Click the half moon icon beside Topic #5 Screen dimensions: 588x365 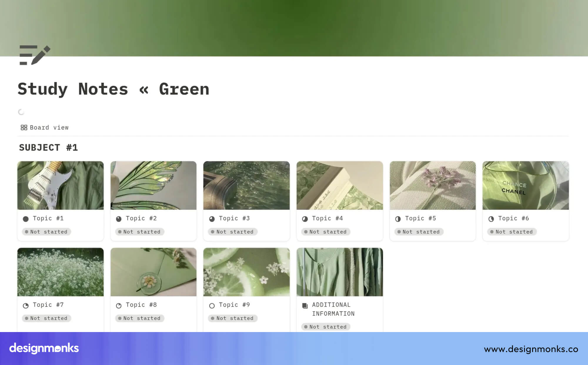pyautogui.click(x=398, y=219)
